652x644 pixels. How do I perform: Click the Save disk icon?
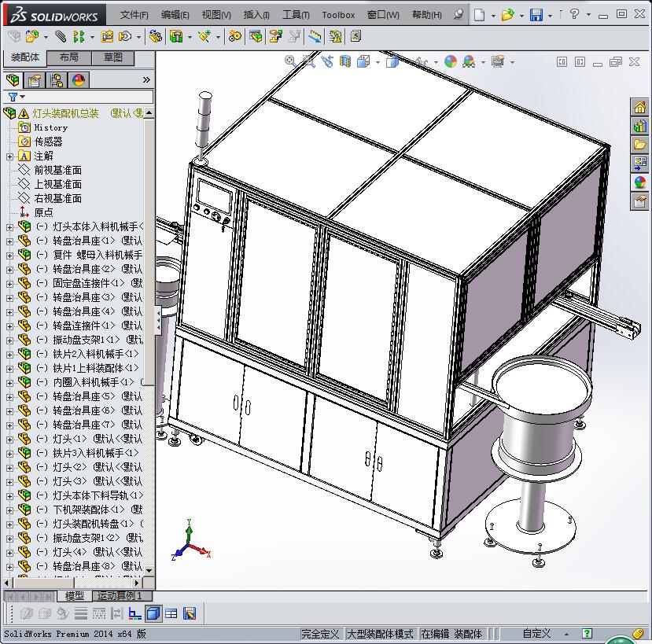click(x=536, y=15)
